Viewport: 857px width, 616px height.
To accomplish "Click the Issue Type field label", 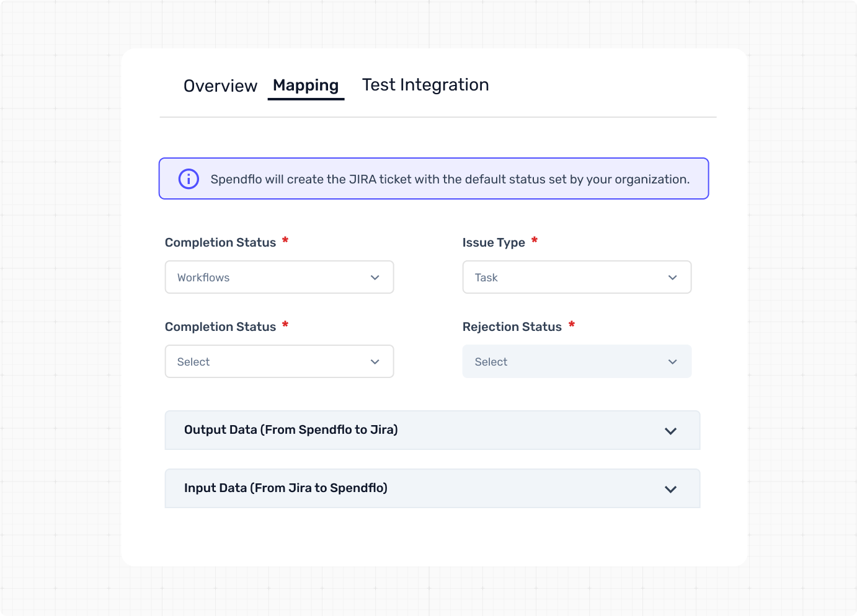I will click(494, 243).
